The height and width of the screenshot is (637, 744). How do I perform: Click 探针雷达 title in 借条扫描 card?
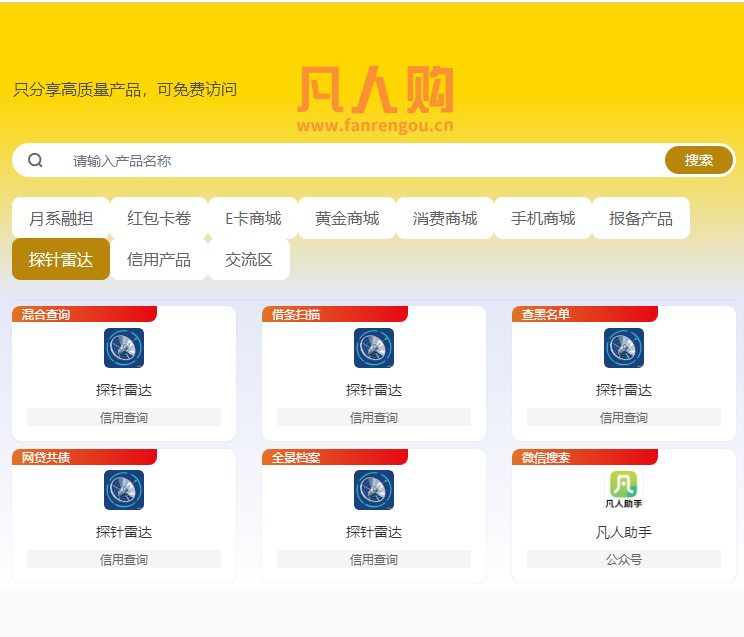click(x=374, y=390)
